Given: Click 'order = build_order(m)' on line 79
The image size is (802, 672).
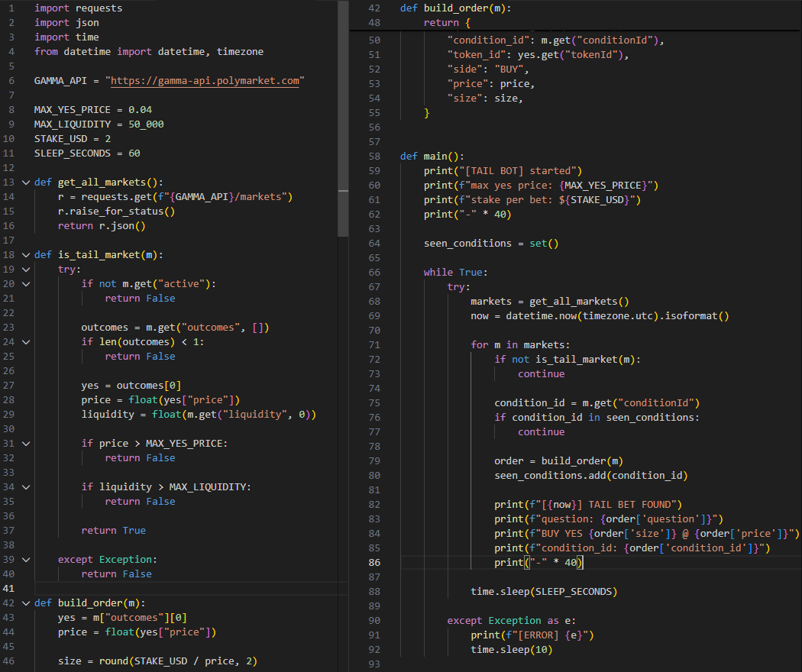Looking at the screenshot, I should [558, 460].
